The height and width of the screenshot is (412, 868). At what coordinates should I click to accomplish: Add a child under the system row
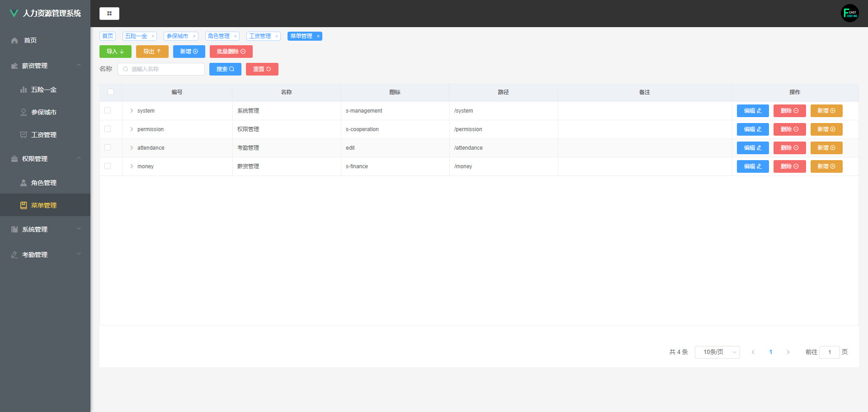point(826,111)
